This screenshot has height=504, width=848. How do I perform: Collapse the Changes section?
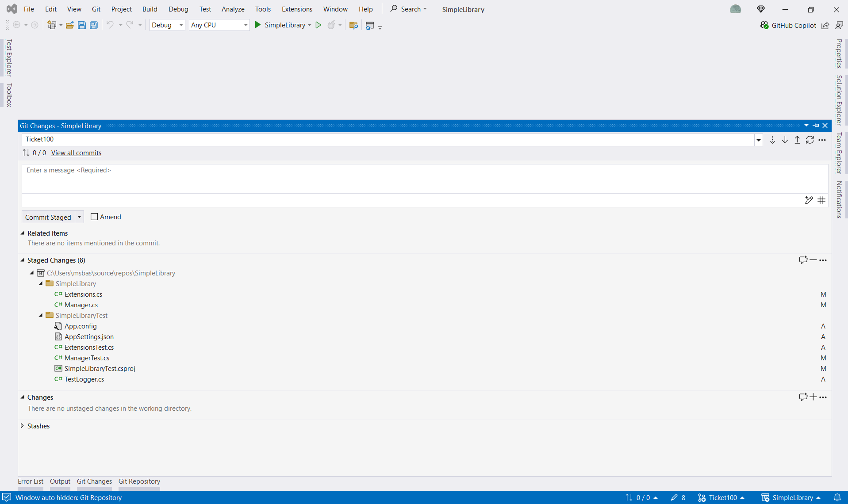pyautogui.click(x=23, y=397)
